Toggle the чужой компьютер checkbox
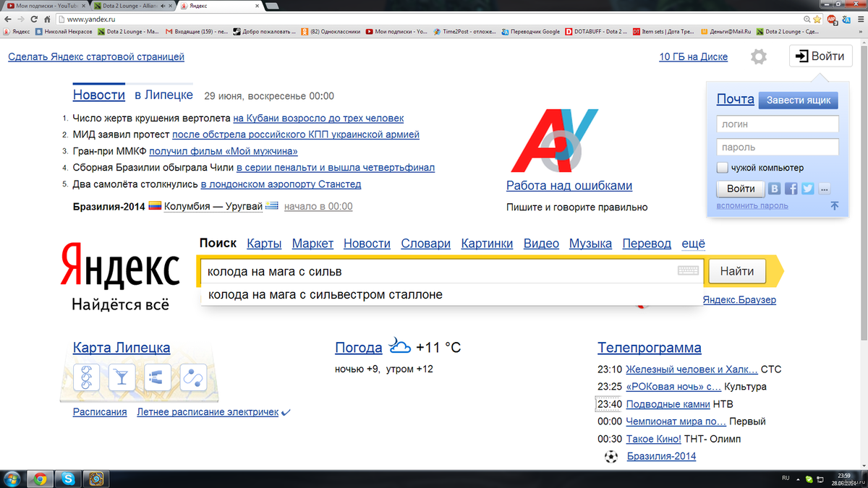Screen dimensions: 868x488 pos(723,168)
